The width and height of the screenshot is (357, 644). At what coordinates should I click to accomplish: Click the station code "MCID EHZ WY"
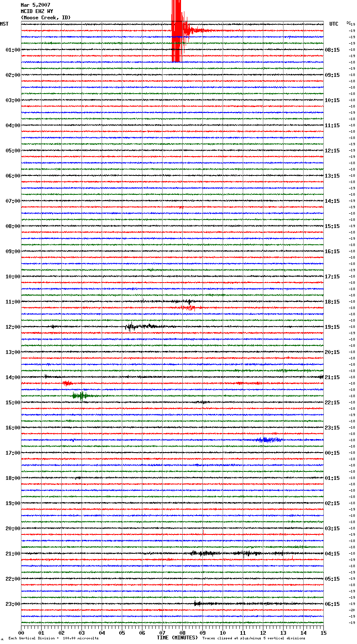click(x=37, y=11)
